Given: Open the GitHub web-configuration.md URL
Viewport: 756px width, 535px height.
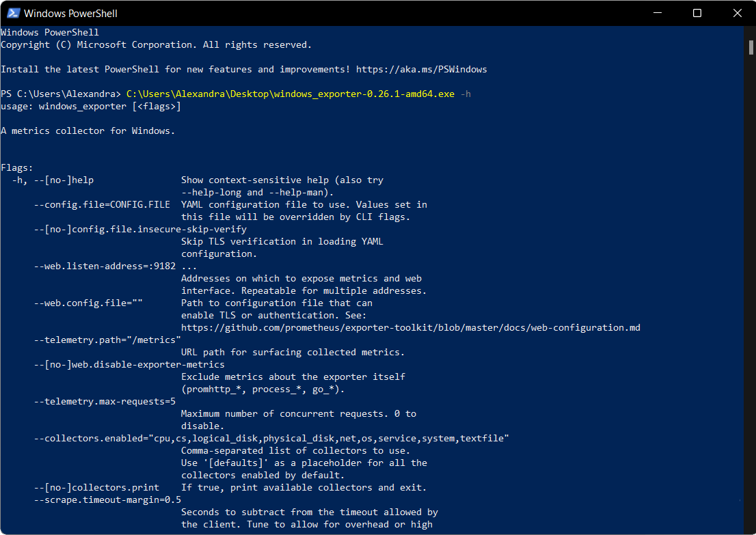Looking at the screenshot, I should tap(410, 328).
